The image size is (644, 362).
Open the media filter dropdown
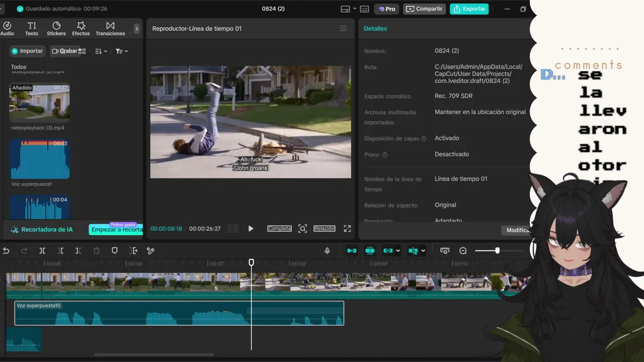(x=122, y=51)
